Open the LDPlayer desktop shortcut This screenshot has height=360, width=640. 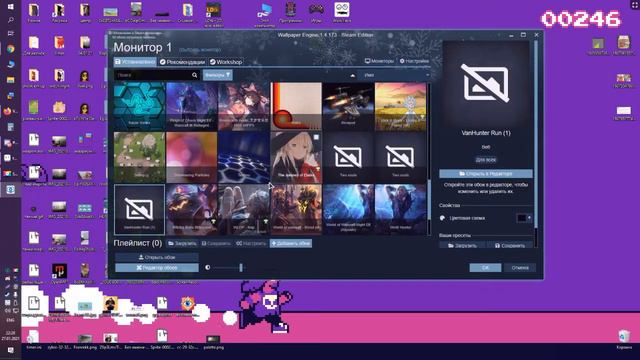pos(213,14)
